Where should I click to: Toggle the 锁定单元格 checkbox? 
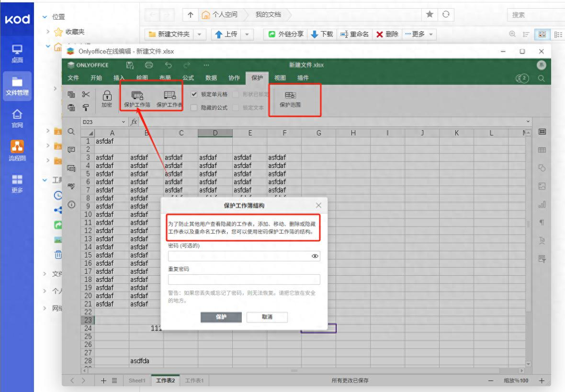tap(194, 94)
